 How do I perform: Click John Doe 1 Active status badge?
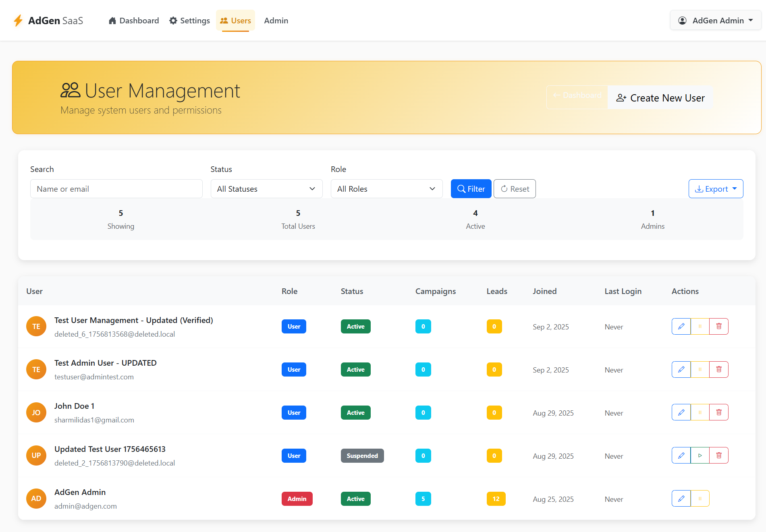[356, 412]
